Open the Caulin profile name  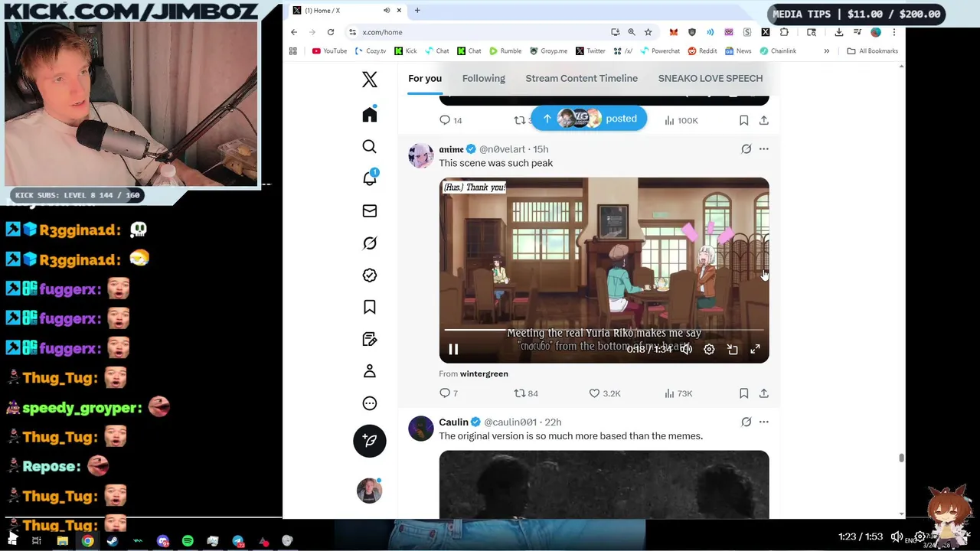(x=453, y=422)
